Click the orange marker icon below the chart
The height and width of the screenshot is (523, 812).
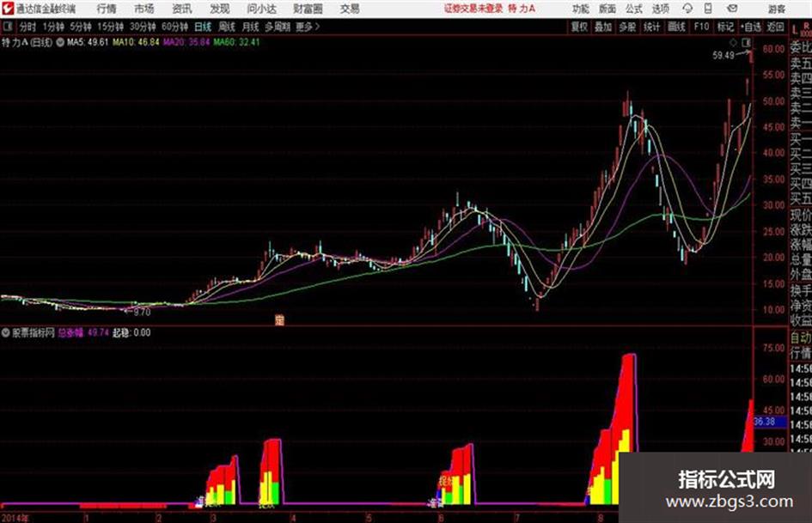(279, 320)
